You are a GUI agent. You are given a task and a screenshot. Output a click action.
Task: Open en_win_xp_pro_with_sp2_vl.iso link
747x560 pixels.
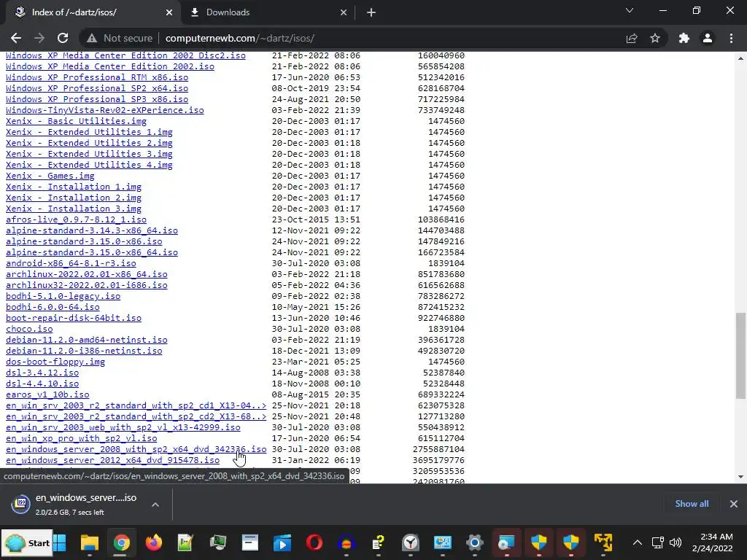(x=81, y=438)
